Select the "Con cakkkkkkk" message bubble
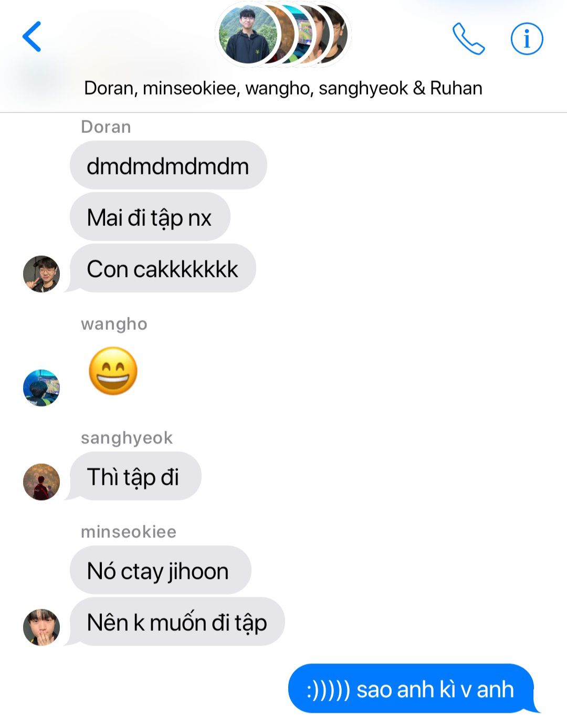The image size is (567, 728). tap(162, 268)
